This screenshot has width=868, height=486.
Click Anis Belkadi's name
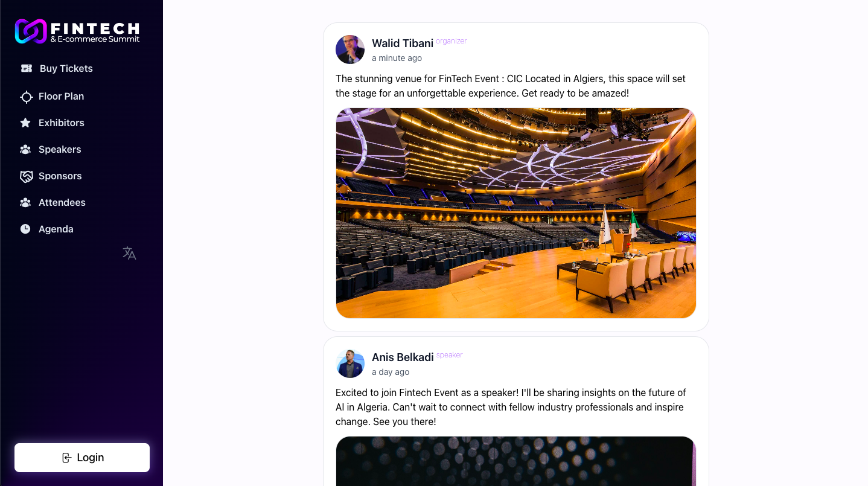click(403, 357)
